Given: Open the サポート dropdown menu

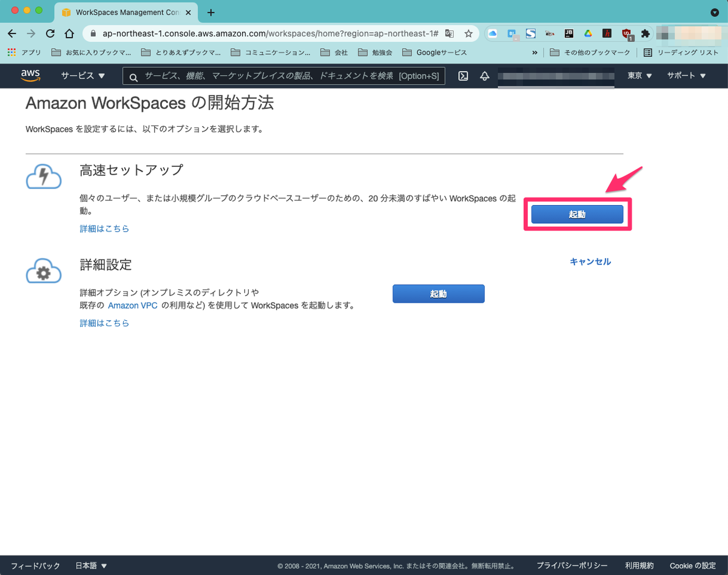Looking at the screenshot, I should coord(686,76).
